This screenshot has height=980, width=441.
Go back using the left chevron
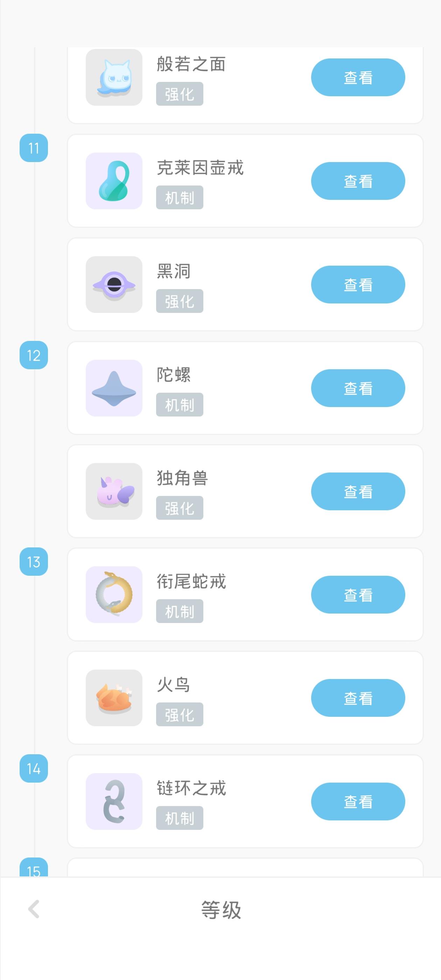[34, 909]
